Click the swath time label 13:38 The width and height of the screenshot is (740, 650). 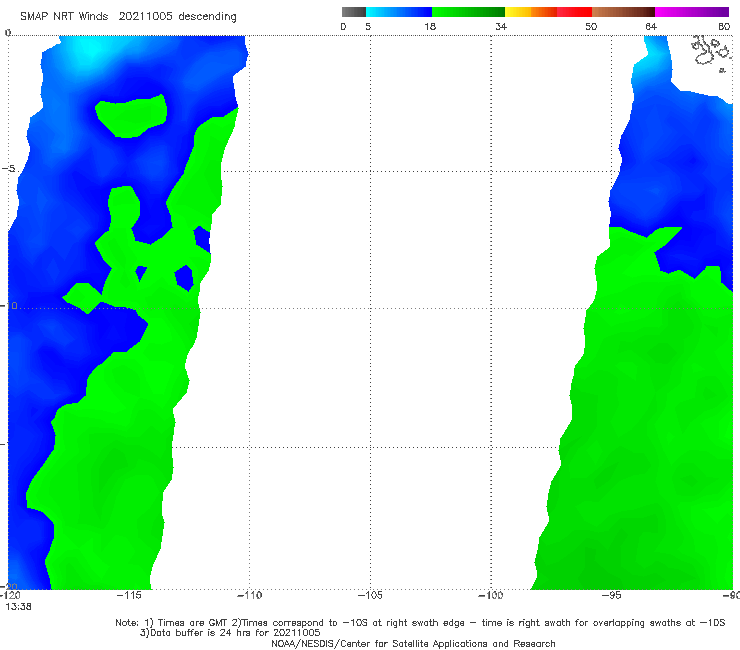[18, 607]
